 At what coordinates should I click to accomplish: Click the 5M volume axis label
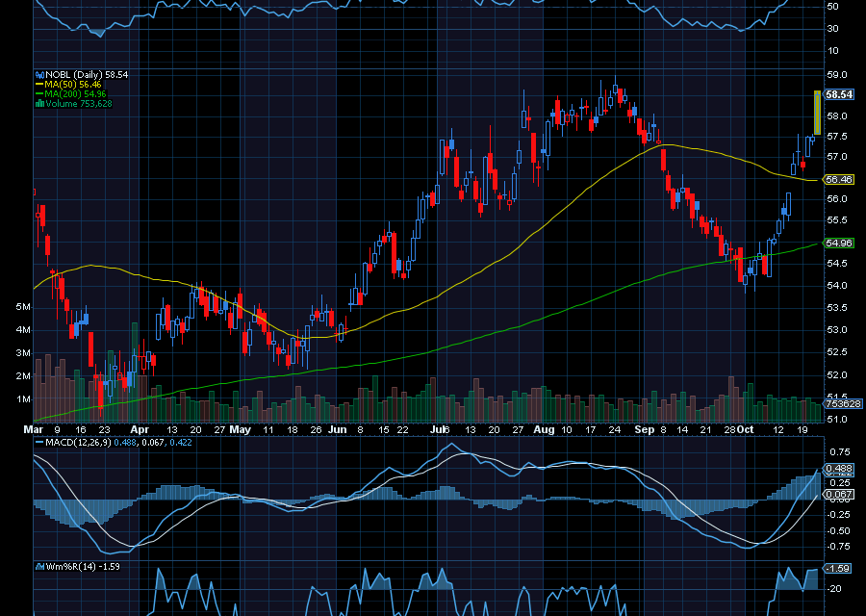(23, 307)
